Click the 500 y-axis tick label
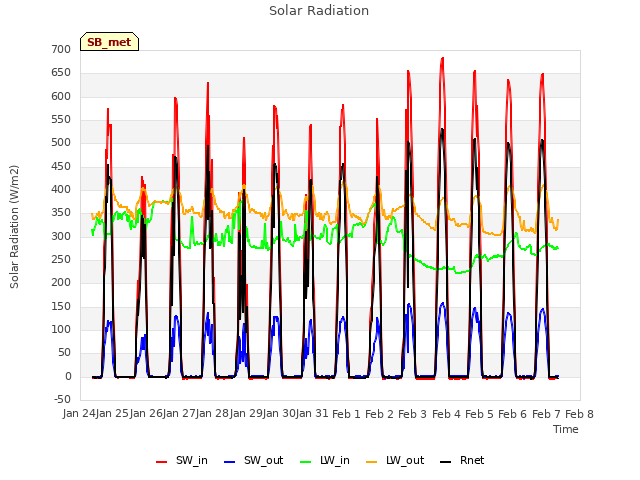The height and width of the screenshot is (480, 640). (x=61, y=142)
